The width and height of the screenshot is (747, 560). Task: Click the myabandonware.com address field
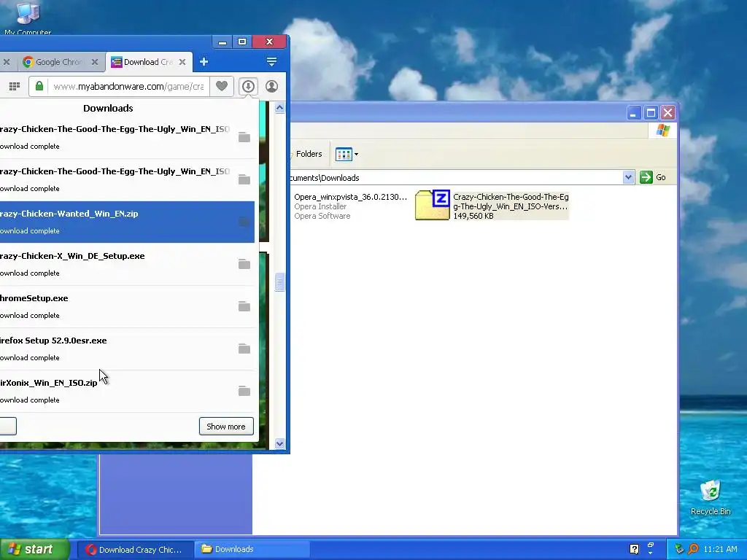point(128,86)
